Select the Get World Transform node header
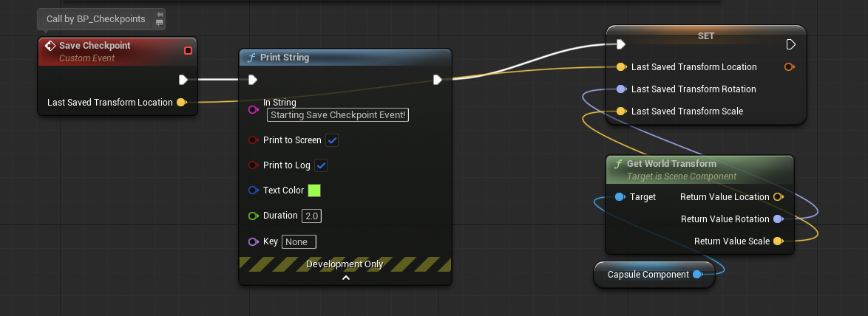Viewport: 868px width, 316px height. point(699,169)
